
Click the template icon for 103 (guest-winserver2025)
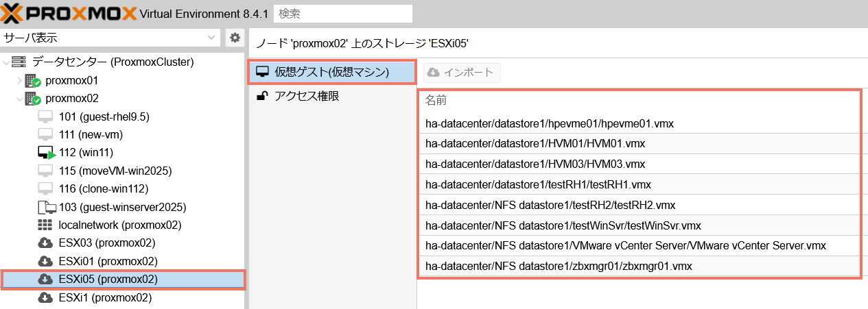(x=46, y=207)
